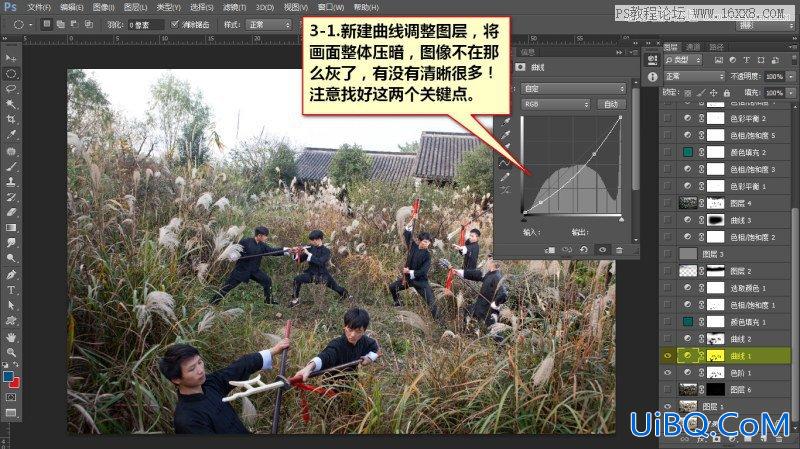The width and height of the screenshot is (800, 449).
Task: Select the Hand tool
Action: click(x=11, y=337)
